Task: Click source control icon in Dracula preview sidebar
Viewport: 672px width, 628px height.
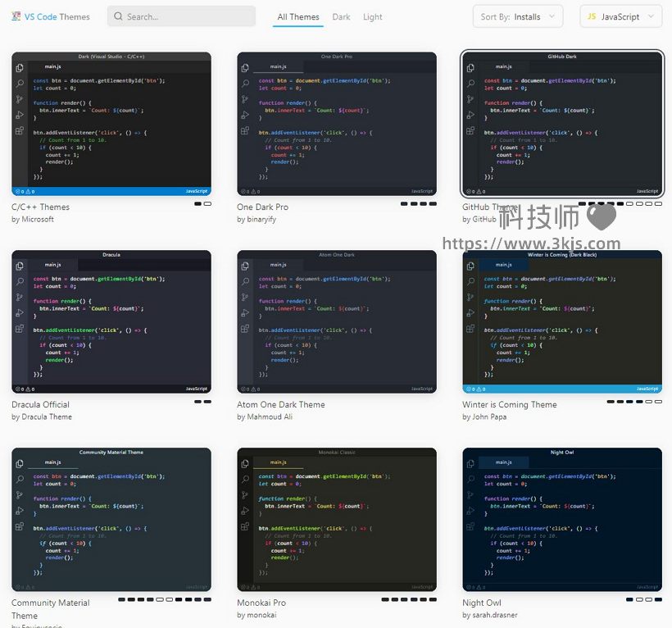Action: 20,297
